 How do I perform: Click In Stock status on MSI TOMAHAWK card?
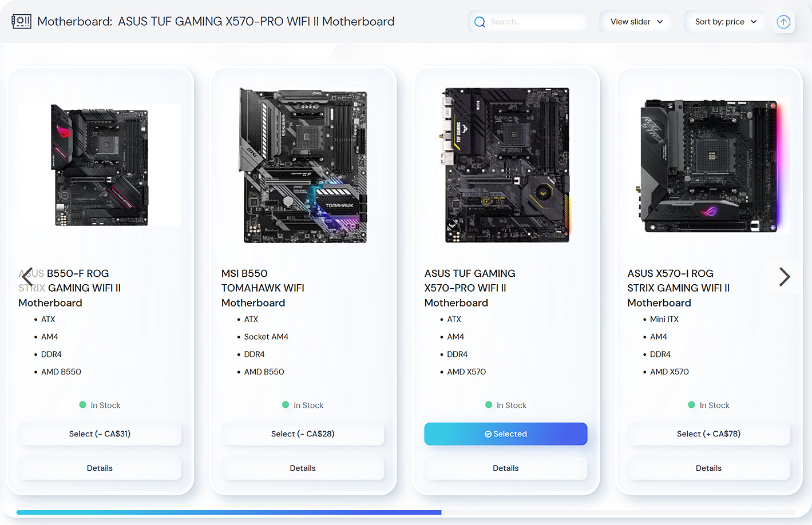[x=303, y=405]
